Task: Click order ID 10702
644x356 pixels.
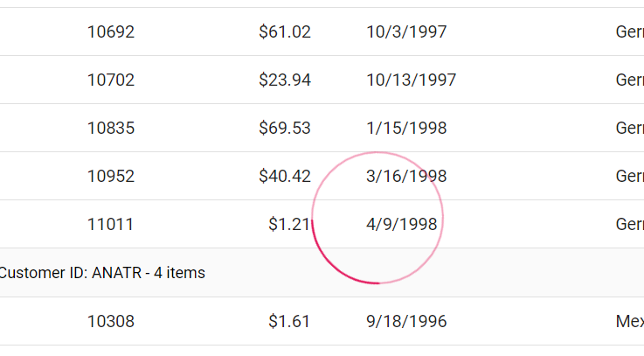Action: pyautogui.click(x=111, y=80)
